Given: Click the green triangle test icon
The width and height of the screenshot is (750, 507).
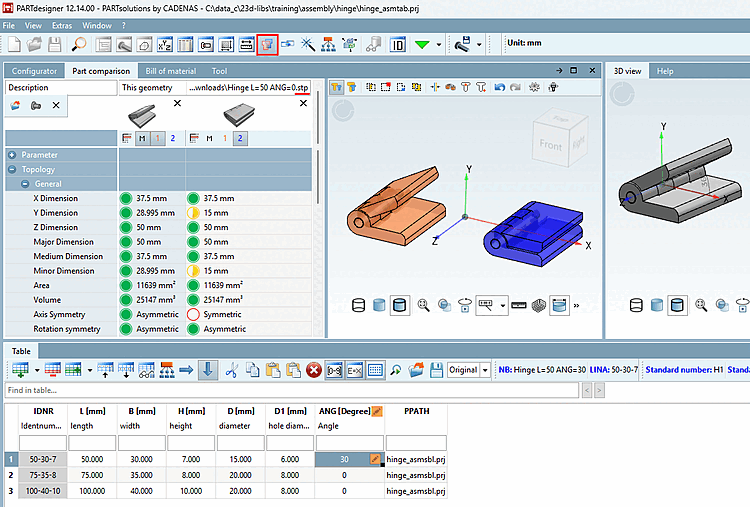Looking at the screenshot, I should pyautogui.click(x=422, y=45).
